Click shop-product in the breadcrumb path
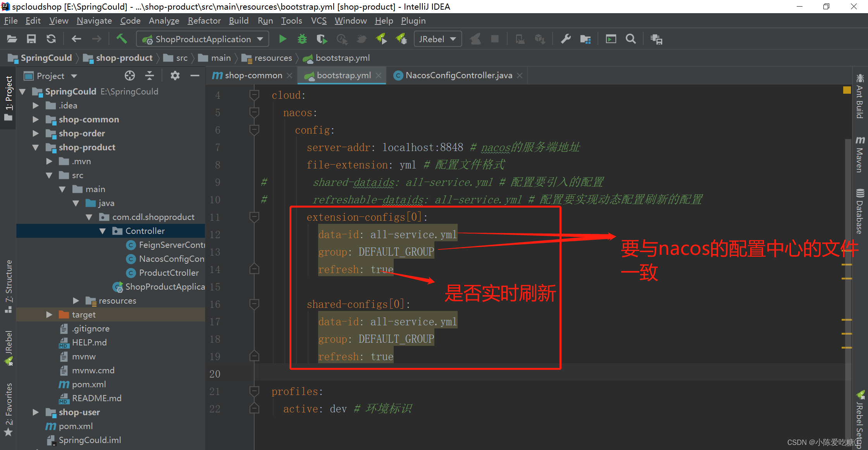The image size is (868, 450). (x=124, y=58)
